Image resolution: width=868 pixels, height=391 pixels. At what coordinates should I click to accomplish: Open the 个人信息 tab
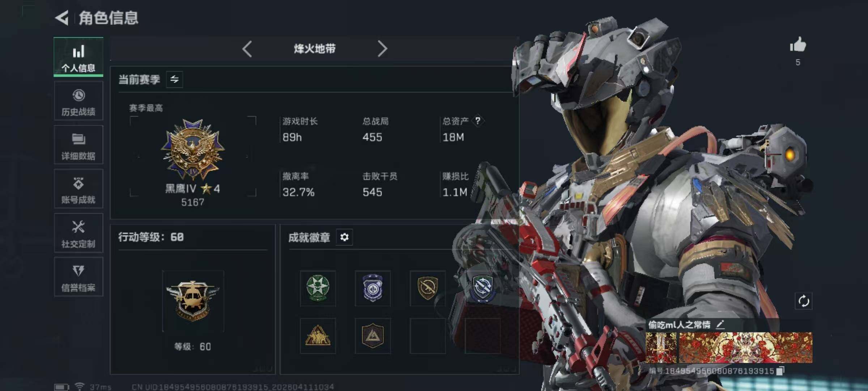point(78,57)
